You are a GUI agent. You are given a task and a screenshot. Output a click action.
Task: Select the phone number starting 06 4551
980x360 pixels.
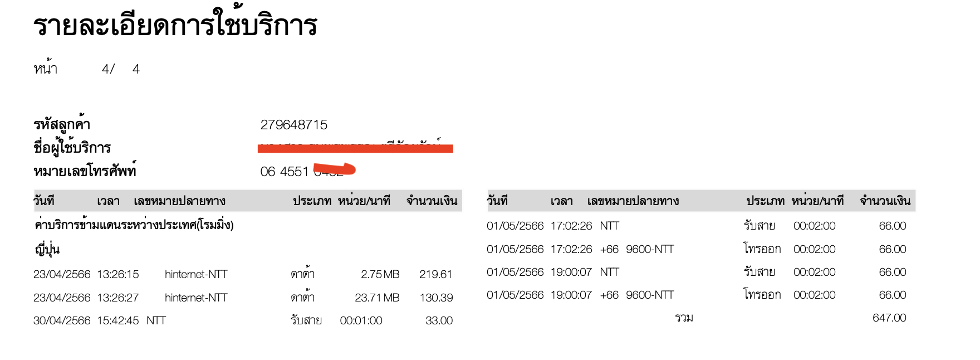(284, 172)
